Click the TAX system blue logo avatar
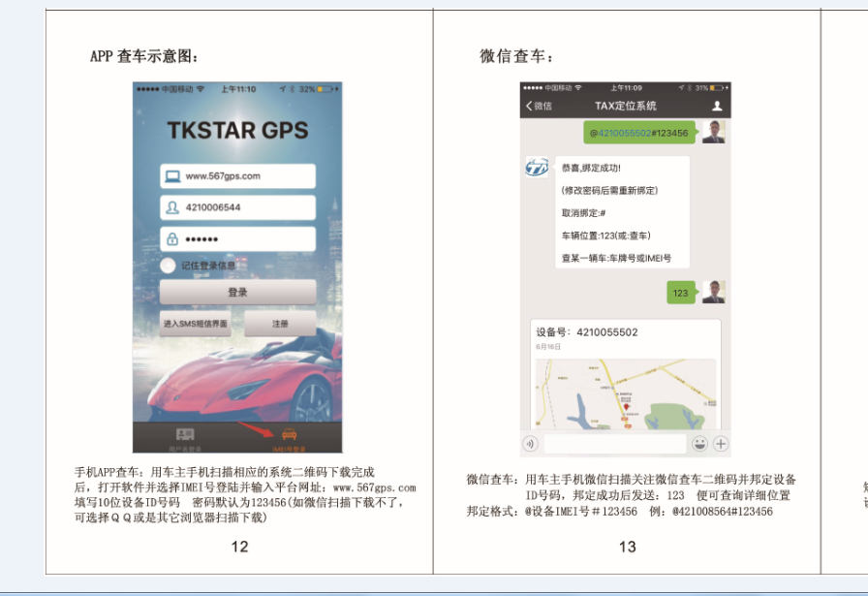Viewport: 868px width, 596px height. (x=537, y=167)
